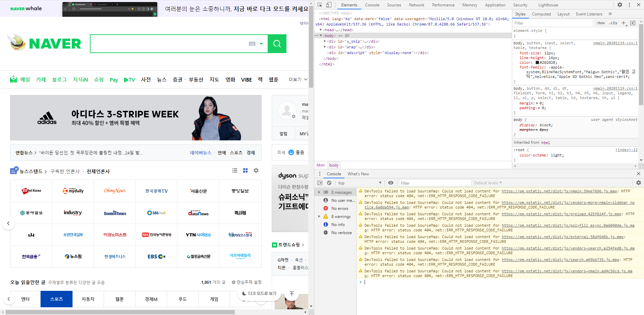Expand the 8 warnings console group
This screenshot has width=644, height=315.
[x=319, y=216]
